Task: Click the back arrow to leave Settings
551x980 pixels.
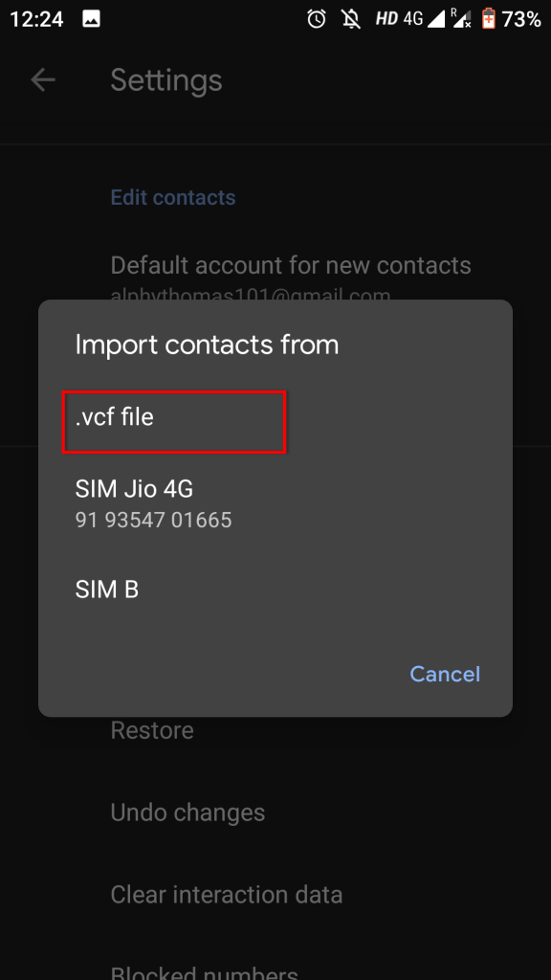Action: [x=43, y=80]
